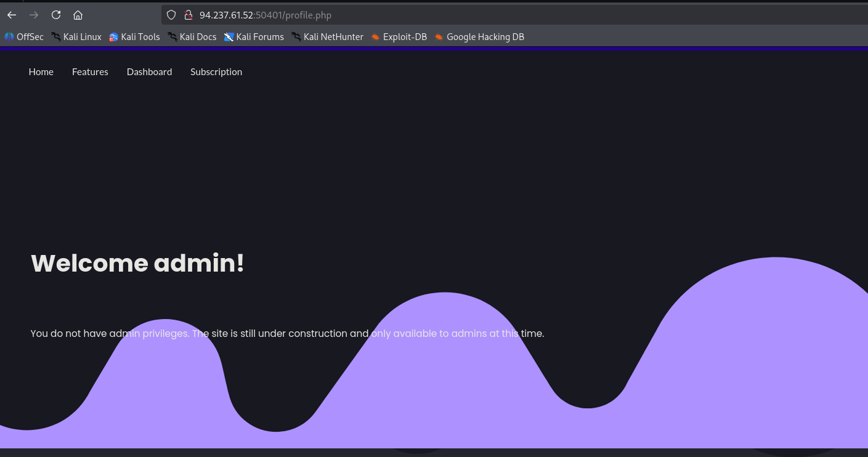Open the Kali Linux bookmark
The height and width of the screenshot is (457, 868).
76,37
